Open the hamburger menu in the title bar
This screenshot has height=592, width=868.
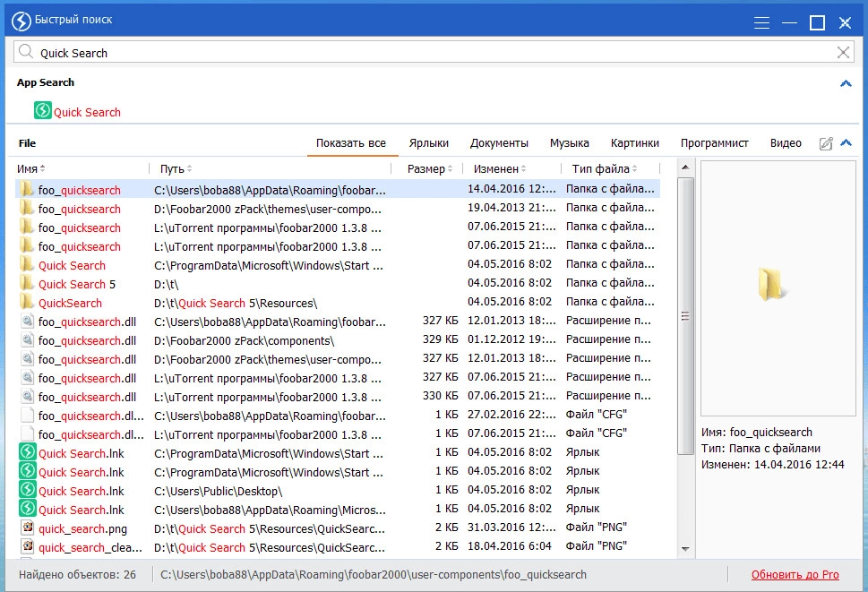[x=761, y=22]
